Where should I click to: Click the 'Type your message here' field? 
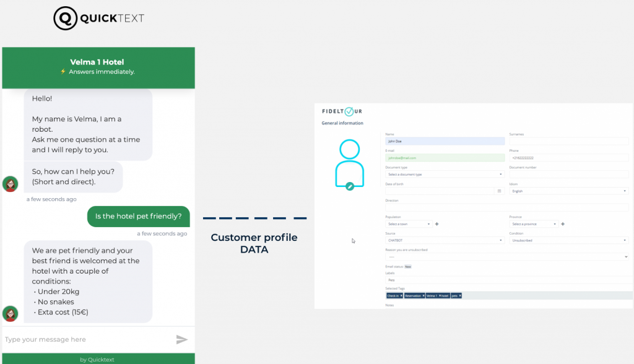point(74,339)
